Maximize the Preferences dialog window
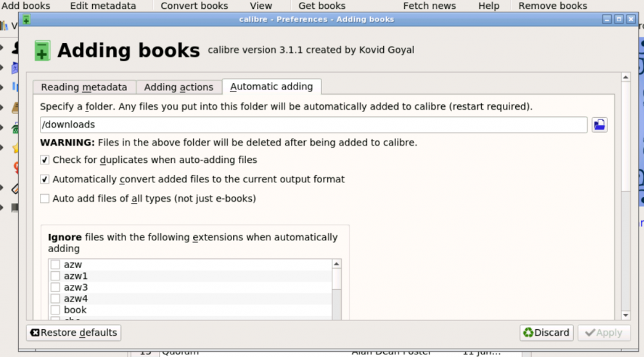 (x=619, y=19)
